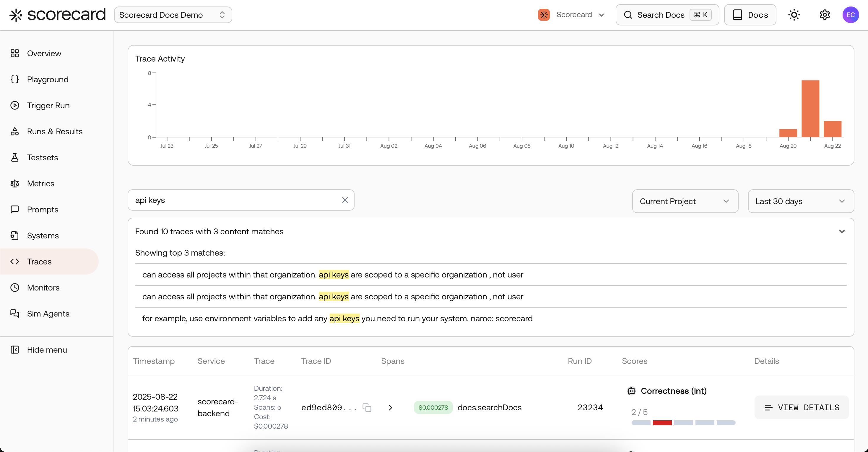The width and height of the screenshot is (868, 452).
Task: Click VIEW DETAILS for the trace
Action: (x=801, y=407)
